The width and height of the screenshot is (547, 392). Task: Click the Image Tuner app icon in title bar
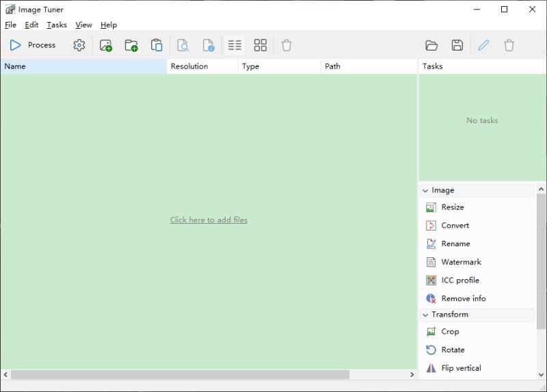pyautogui.click(x=10, y=10)
